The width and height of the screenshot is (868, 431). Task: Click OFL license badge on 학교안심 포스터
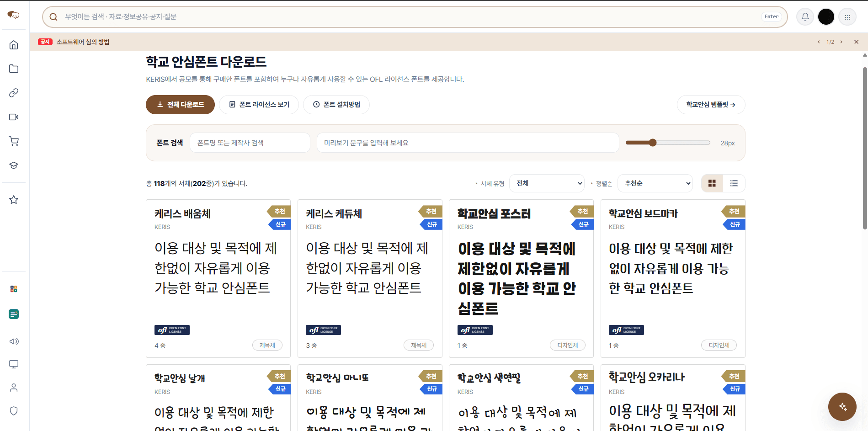475,330
